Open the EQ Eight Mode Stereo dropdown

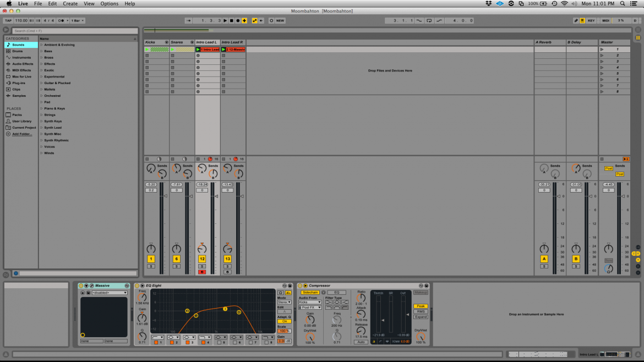pos(284,302)
